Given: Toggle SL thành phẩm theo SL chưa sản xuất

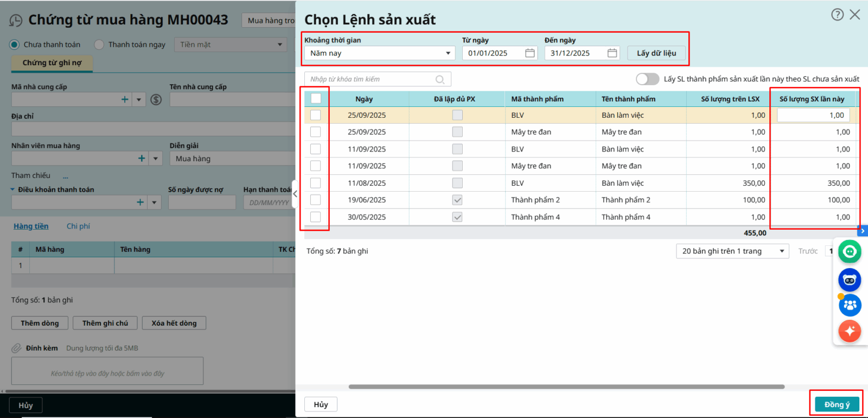Looking at the screenshot, I should [647, 79].
